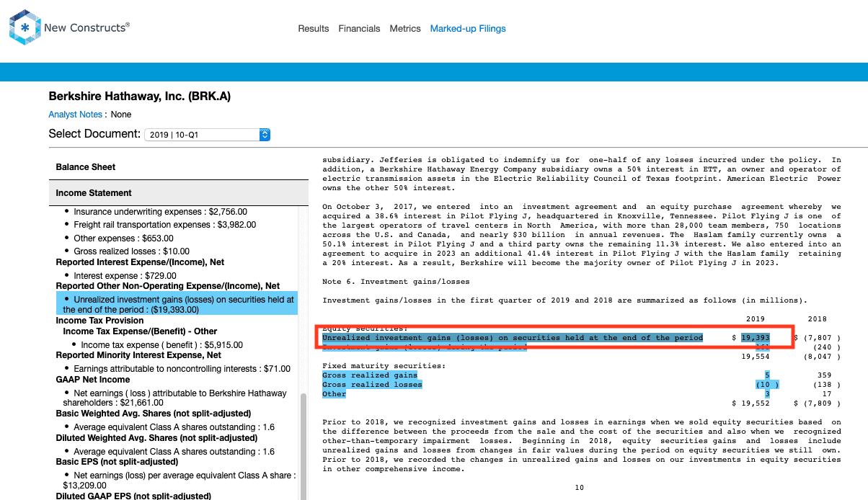Click highlighted Unrealized investment gains text in filing
The height and width of the screenshot is (500, 868).
513,337
